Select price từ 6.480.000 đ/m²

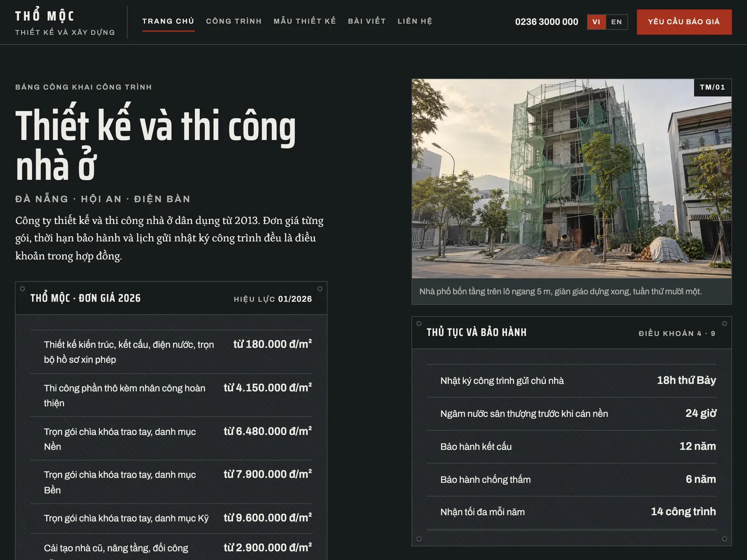click(268, 431)
